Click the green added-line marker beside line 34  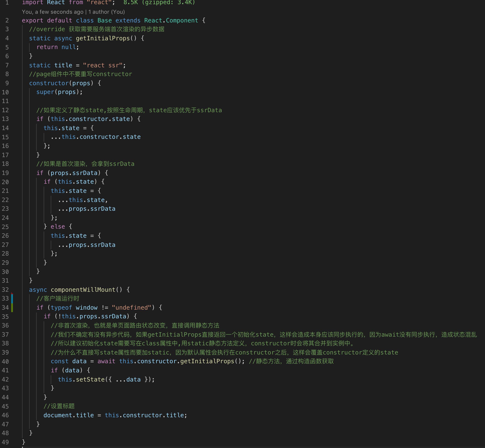click(x=12, y=307)
